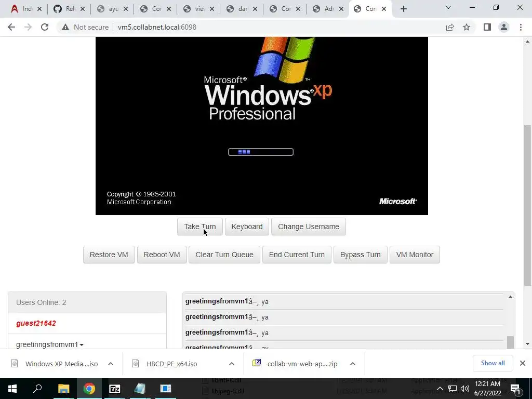Click Chrome taskbar icon

(x=89, y=389)
